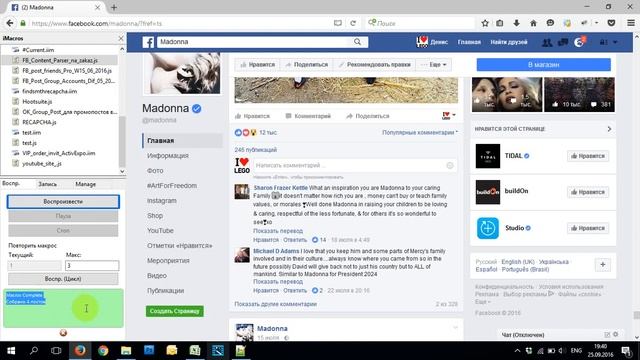Like buildOn page with Нравится button
Image resolution: width=640 pixels, height=360 pixels.
point(588,192)
